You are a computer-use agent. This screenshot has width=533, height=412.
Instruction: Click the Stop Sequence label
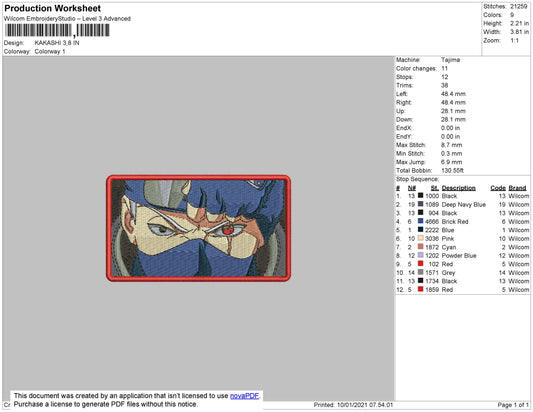coord(417,179)
